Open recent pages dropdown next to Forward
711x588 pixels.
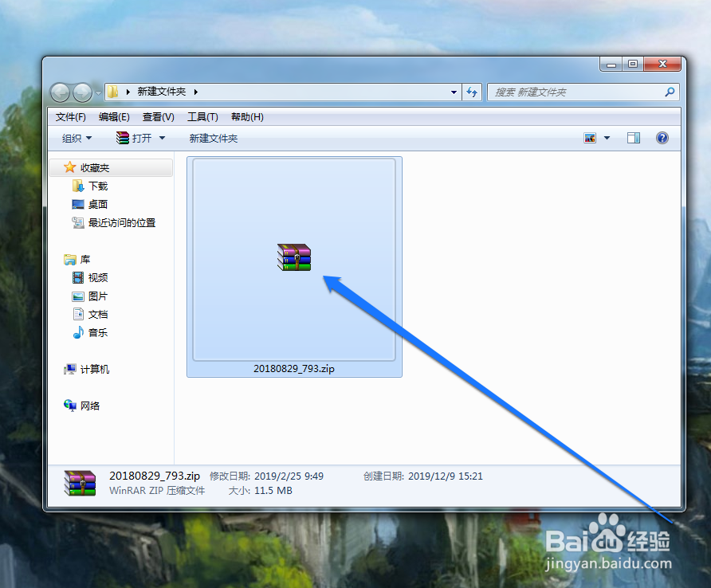(x=98, y=93)
